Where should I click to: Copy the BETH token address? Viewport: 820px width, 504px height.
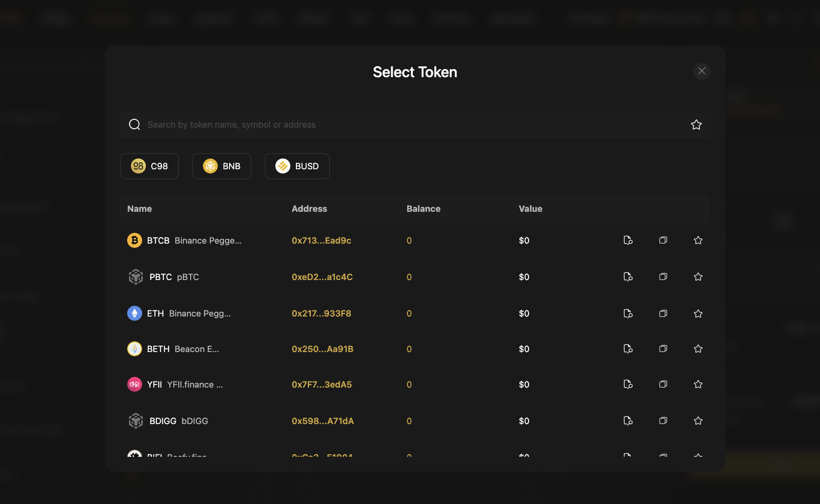pyautogui.click(x=663, y=349)
